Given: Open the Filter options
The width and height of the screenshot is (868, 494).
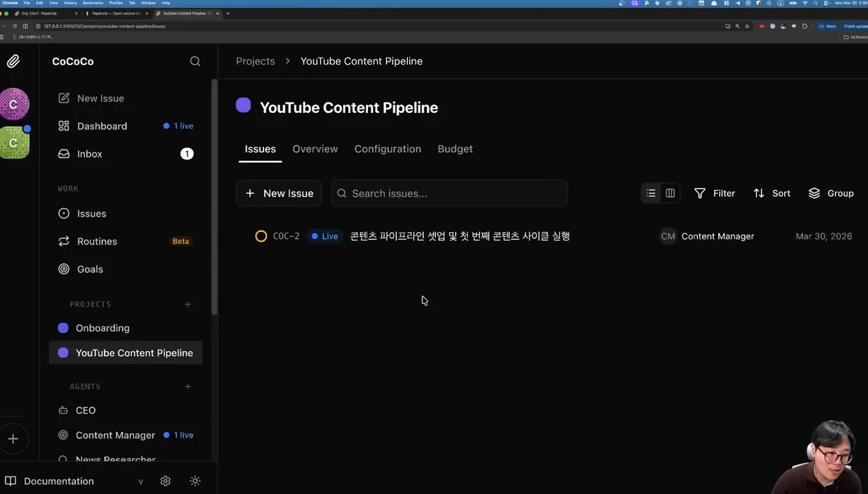Looking at the screenshot, I should tap(715, 194).
